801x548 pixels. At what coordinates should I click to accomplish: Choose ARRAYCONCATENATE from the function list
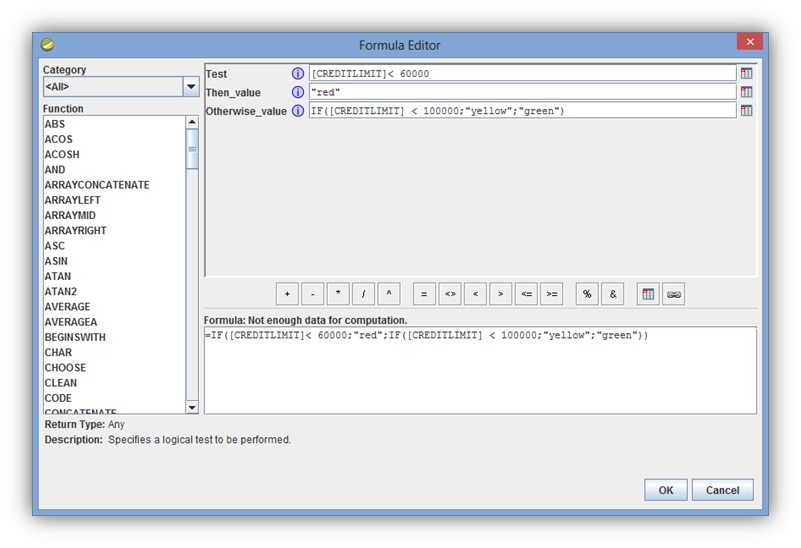(x=97, y=185)
